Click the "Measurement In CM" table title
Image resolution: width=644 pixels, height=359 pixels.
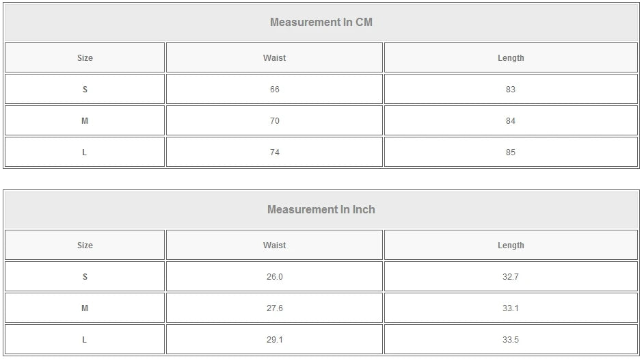pyautogui.click(x=321, y=22)
